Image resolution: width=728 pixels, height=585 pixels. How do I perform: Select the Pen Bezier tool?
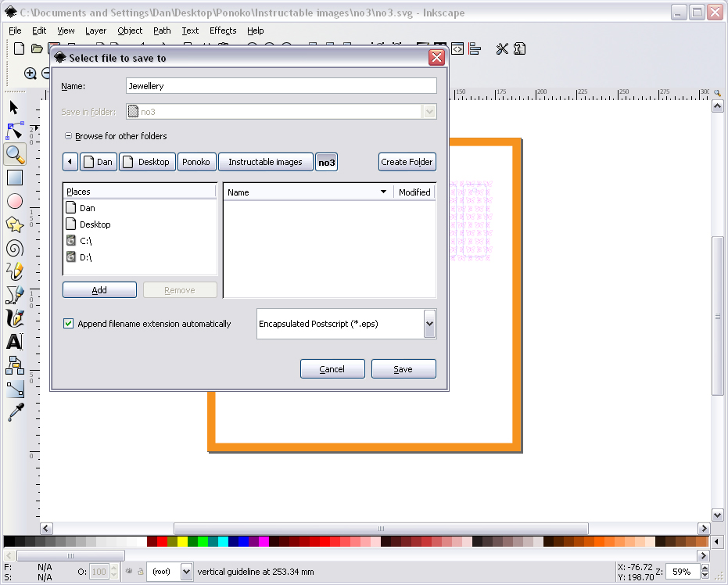click(x=15, y=295)
